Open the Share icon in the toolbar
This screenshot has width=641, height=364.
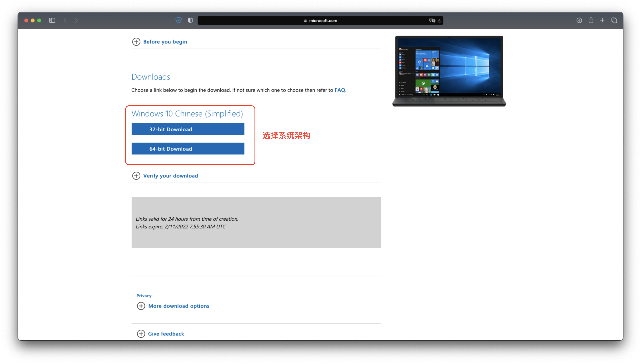click(x=591, y=20)
